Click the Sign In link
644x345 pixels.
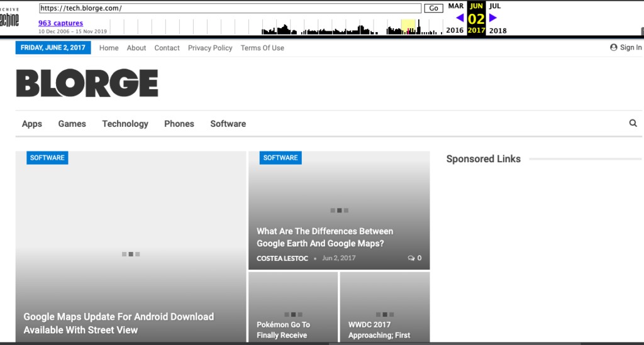click(x=630, y=48)
